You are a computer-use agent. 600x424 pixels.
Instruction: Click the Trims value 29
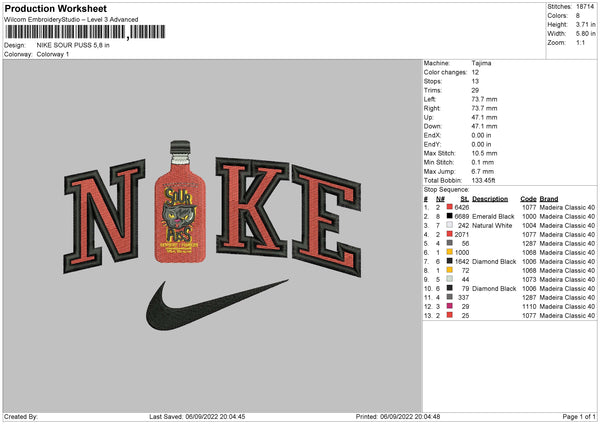coord(475,90)
